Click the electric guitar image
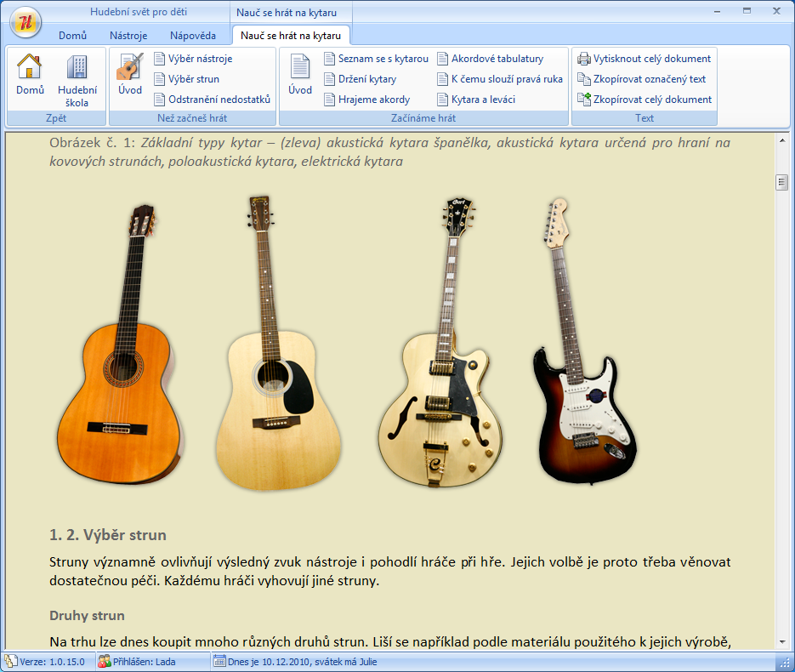 (584, 341)
